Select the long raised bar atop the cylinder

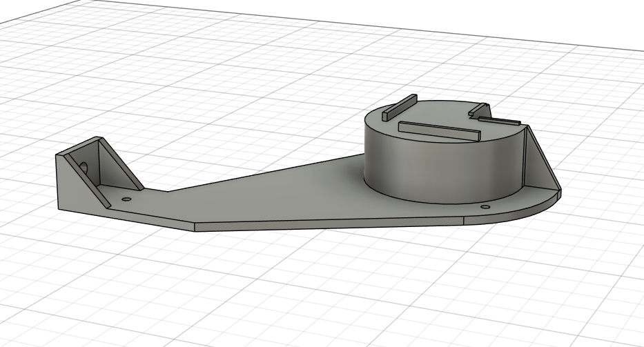(x=438, y=130)
